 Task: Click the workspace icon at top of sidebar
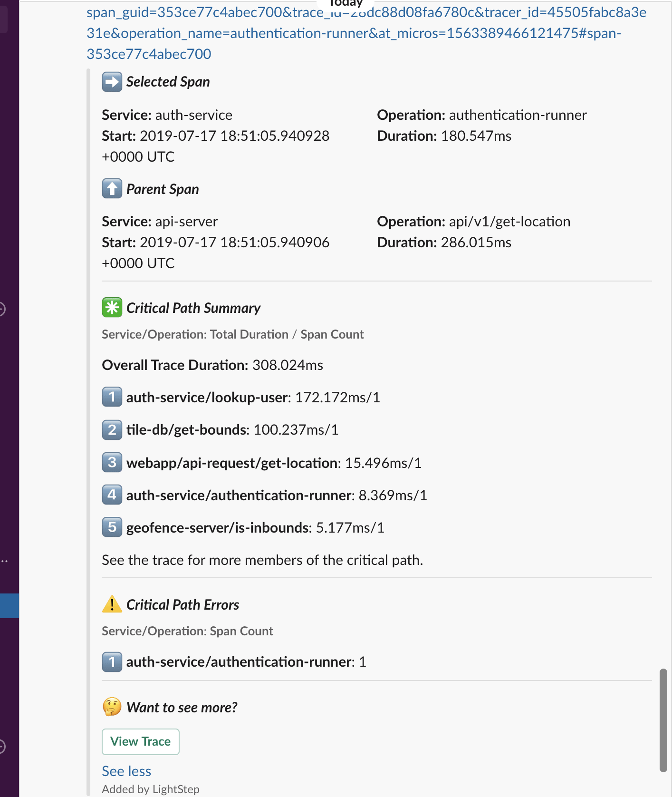pyautogui.click(x=6, y=19)
